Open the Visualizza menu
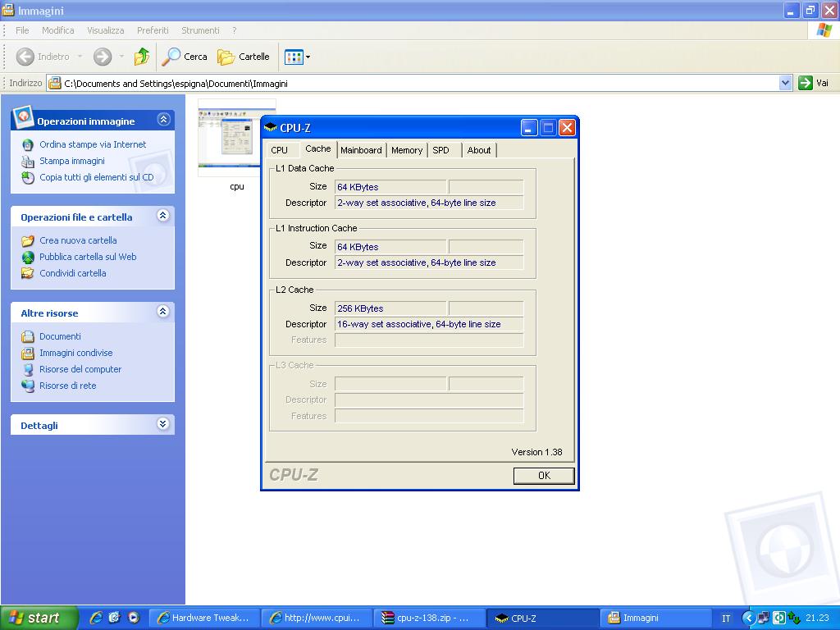 pos(106,30)
